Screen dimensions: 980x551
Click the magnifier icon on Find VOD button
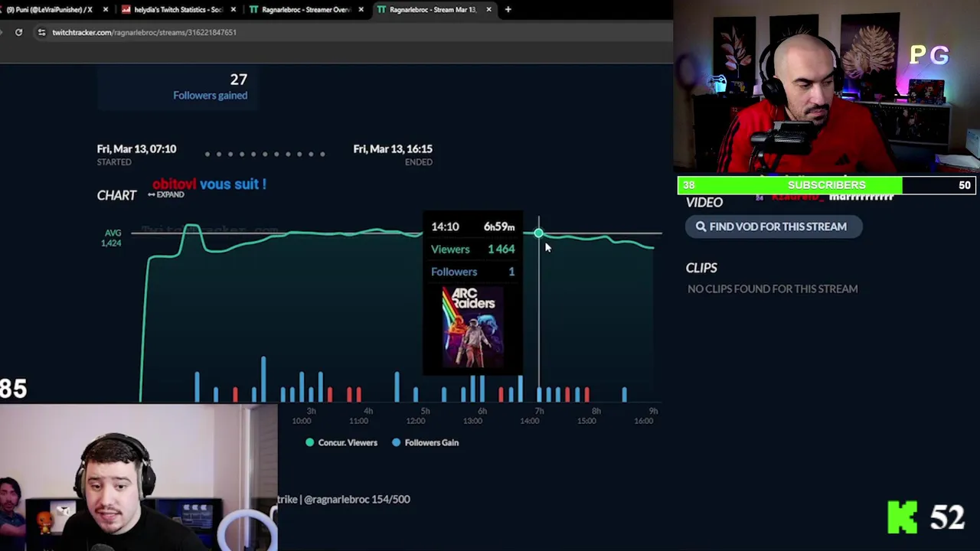pos(701,227)
